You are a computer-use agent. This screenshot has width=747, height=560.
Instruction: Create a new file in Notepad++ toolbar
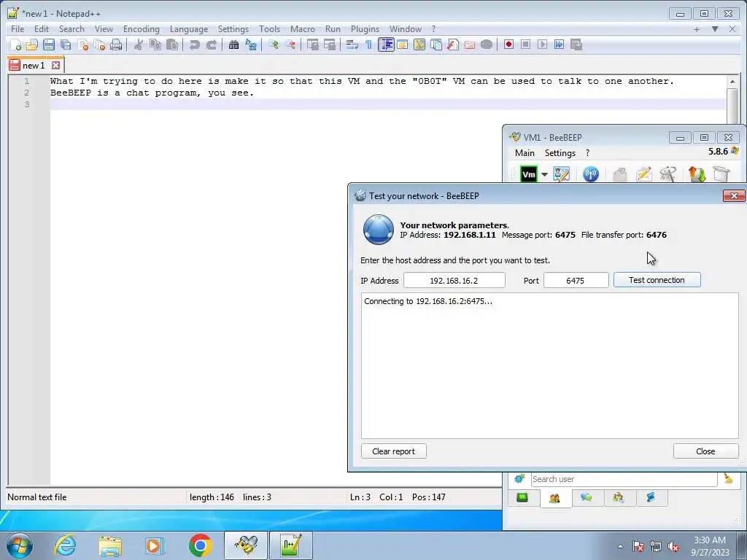coord(15,44)
